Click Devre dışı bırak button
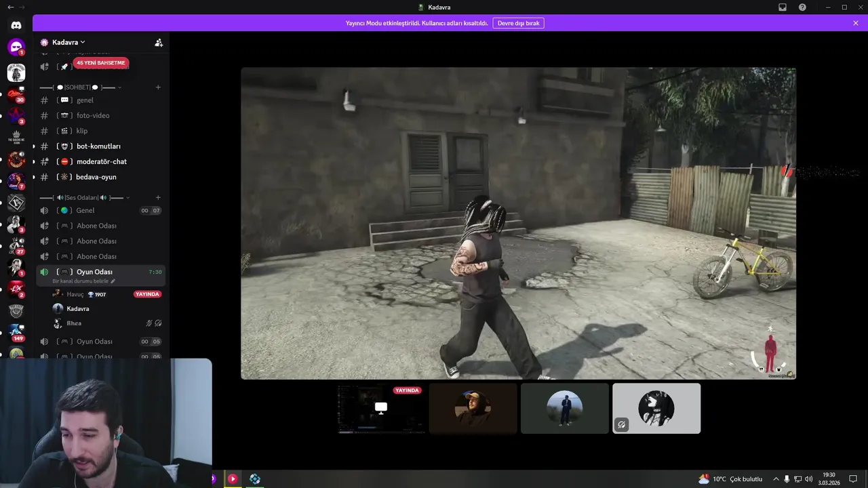Screen dimensions: 868x488 518,23
